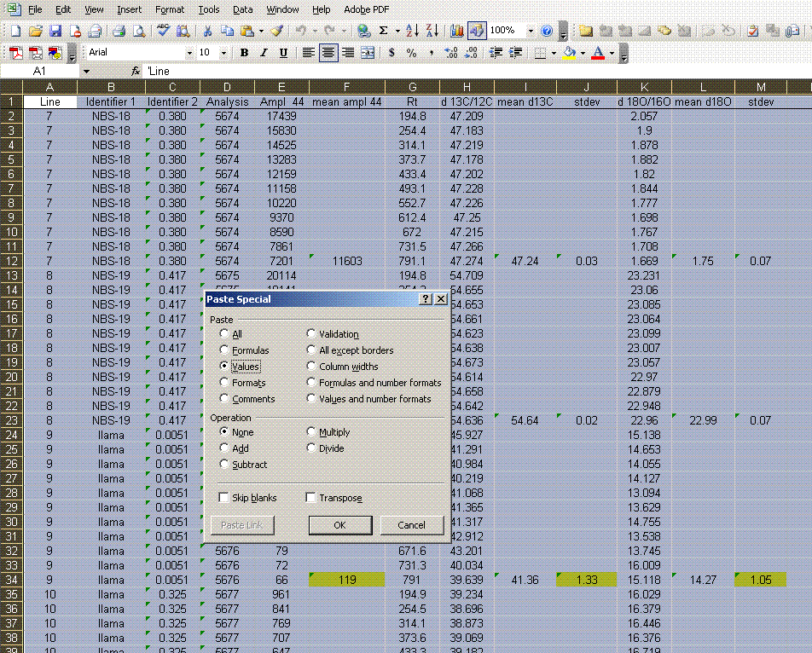Image resolution: width=812 pixels, height=653 pixels.
Task: Open the Edit menu
Action: pos(63,9)
